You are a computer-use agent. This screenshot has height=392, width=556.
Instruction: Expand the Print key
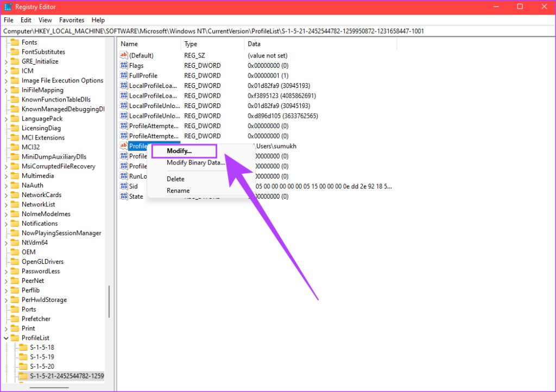coord(6,329)
